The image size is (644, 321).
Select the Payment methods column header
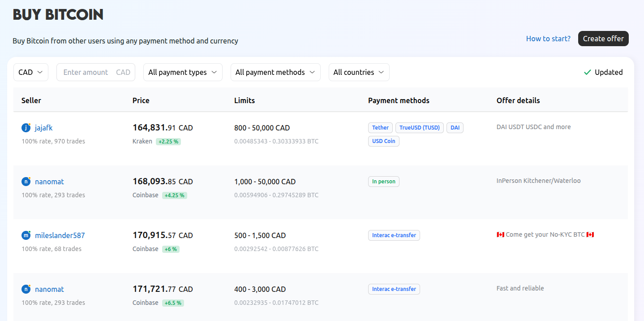click(x=399, y=100)
